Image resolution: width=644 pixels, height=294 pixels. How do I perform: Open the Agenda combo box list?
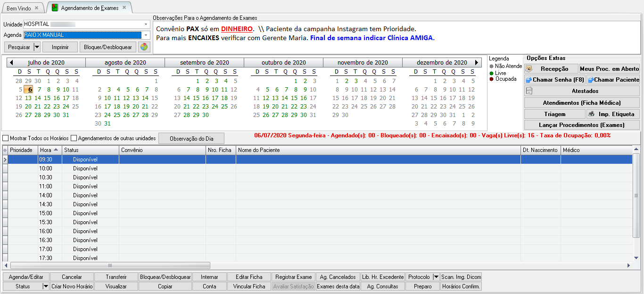pos(146,35)
